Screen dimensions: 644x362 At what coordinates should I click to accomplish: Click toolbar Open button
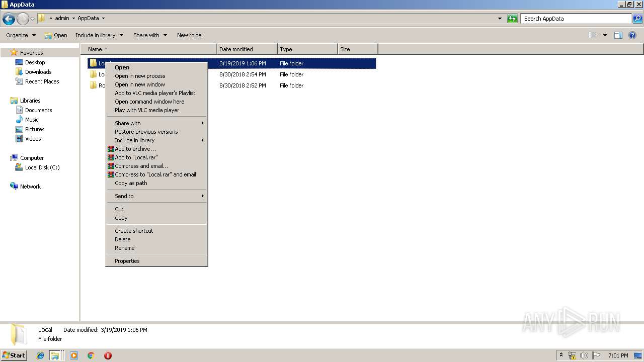point(56,35)
